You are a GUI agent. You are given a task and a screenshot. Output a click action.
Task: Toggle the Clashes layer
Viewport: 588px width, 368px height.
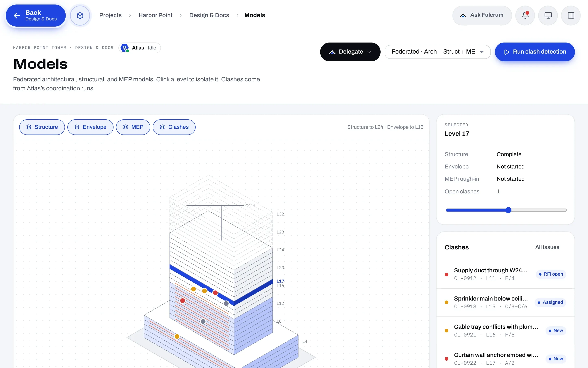coord(174,127)
